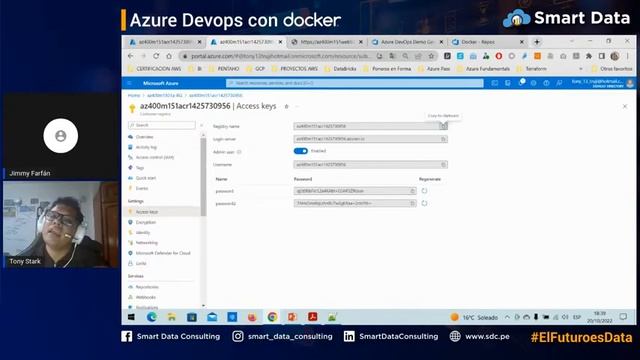This screenshot has height=360, width=640.
Task: Open the Azure portal hamburger menu
Action: pyautogui.click(x=129, y=83)
